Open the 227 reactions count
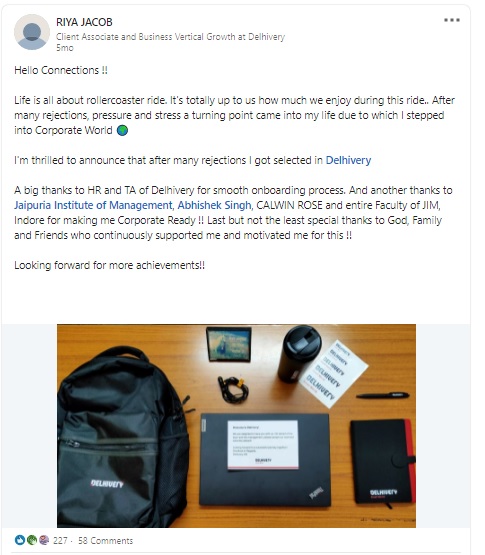 pos(60,540)
